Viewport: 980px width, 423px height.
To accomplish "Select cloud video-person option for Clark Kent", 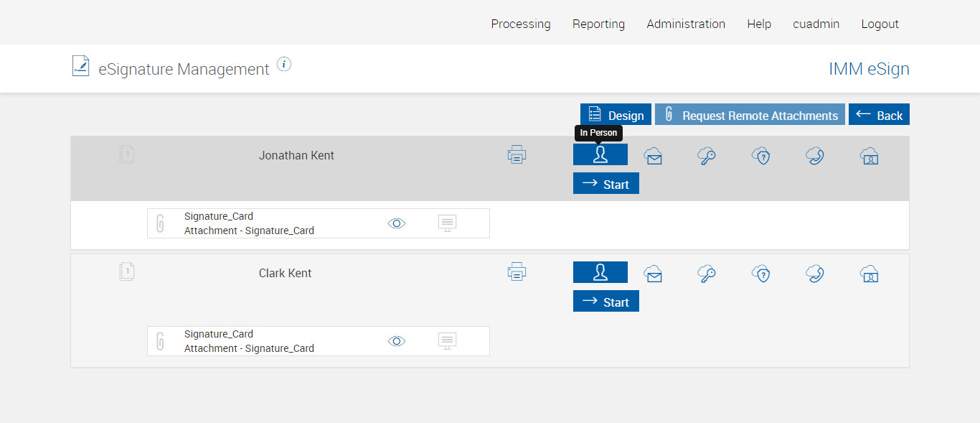I will pyautogui.click(x=869, y=274).
